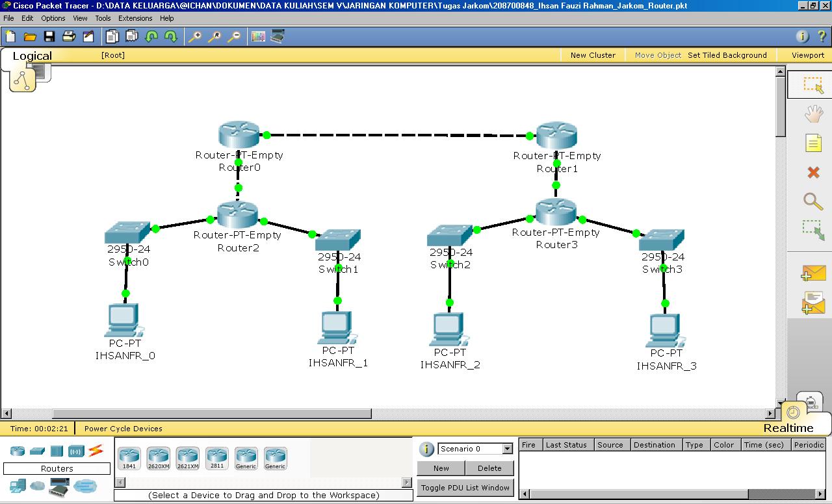The image size is (832, 504).
Task: Select the IHSANFR_0 PC
Action: (x=123, y=320)
